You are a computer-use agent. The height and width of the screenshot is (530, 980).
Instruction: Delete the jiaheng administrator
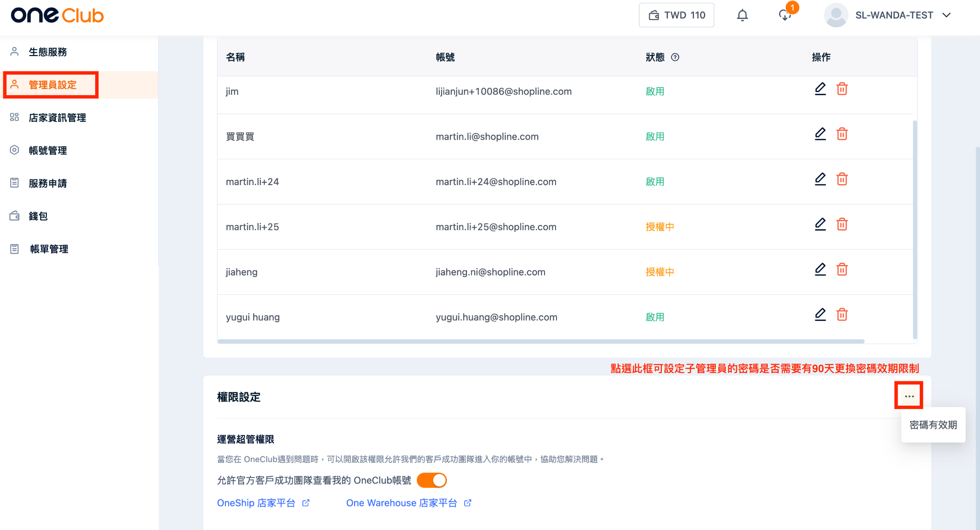(x=842, y=269)
